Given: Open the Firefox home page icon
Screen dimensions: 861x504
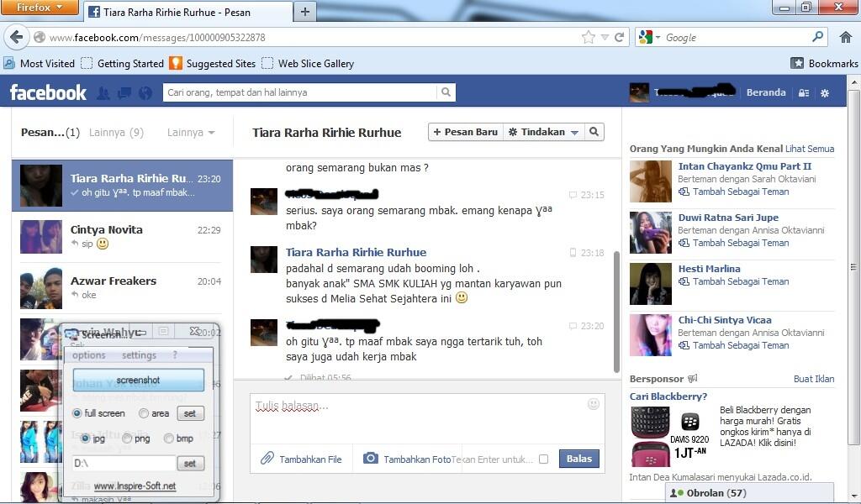Looking at the screenshot, I should point(846,37).
